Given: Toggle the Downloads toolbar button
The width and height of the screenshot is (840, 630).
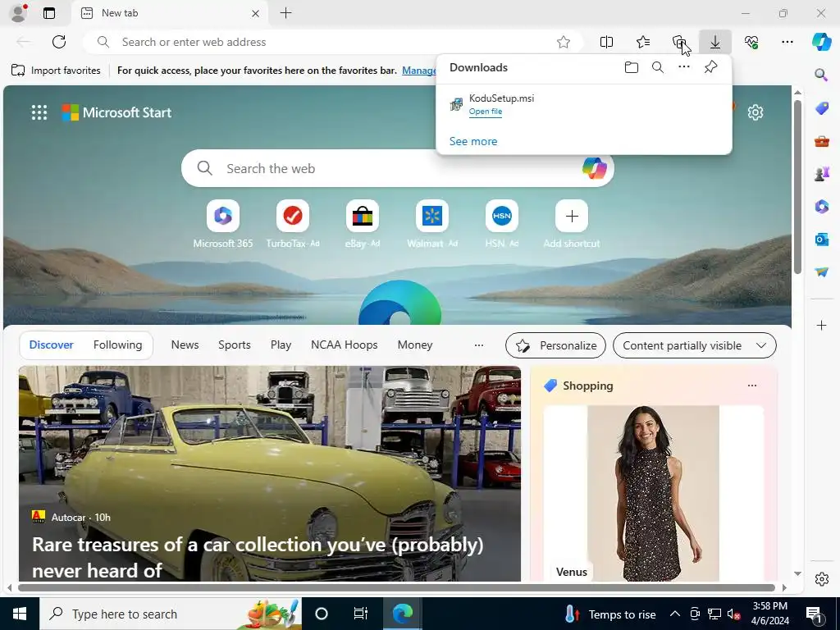Looking at the screenshot, I should coord(715,42).
